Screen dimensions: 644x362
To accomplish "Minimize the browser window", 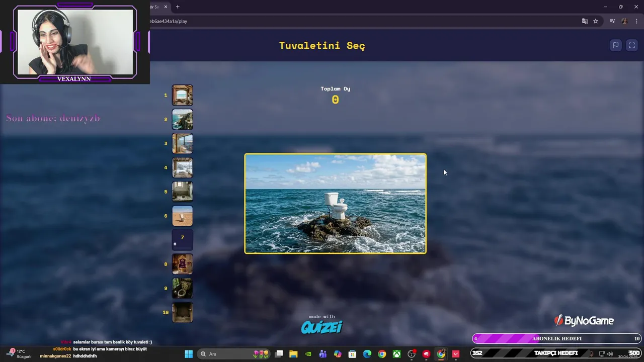I will point(605,7).
